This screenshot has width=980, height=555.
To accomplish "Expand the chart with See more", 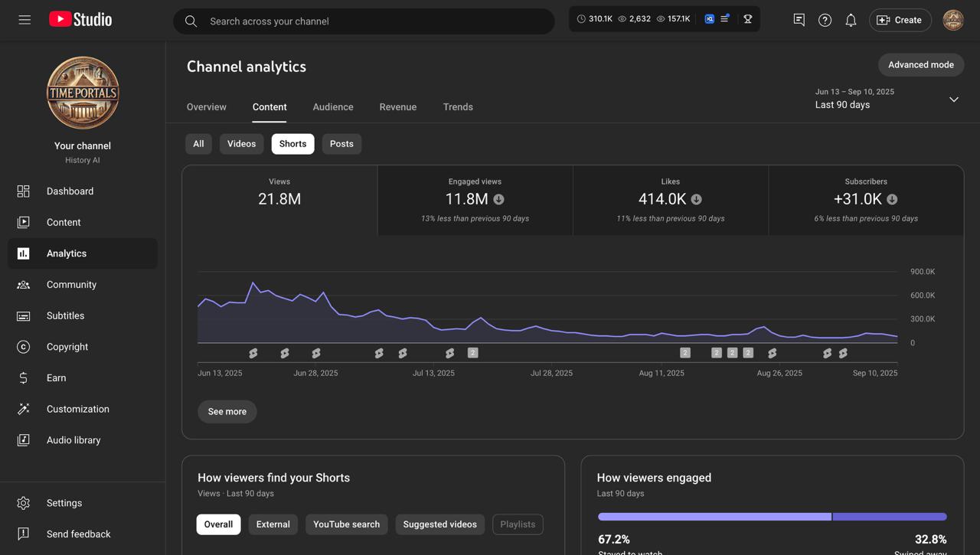I will click(x=227, y=412).
